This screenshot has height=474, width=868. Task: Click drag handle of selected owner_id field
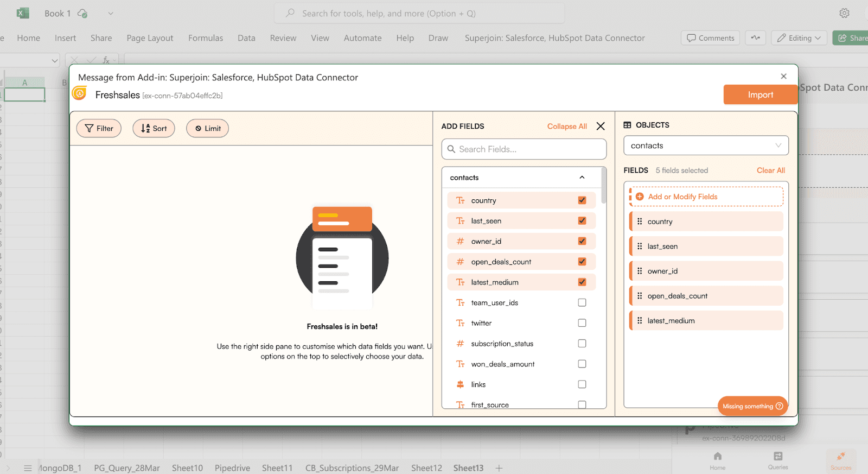coord(640,271)
